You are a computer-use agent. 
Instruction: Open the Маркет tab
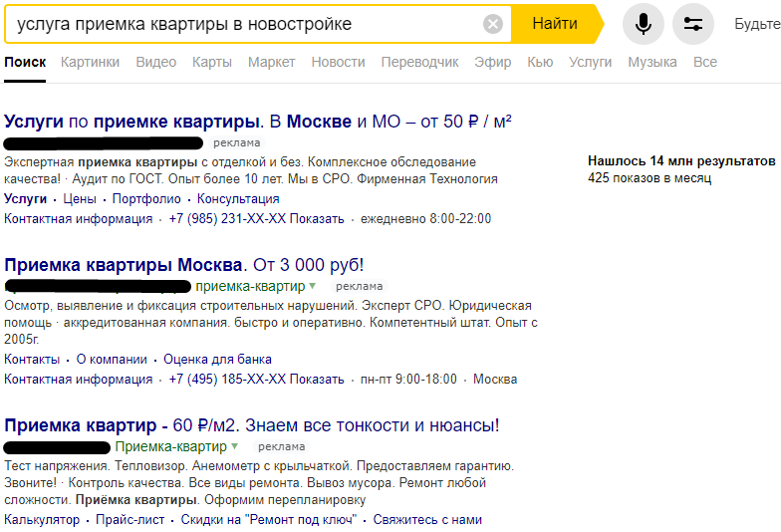[x=271, y=62]
